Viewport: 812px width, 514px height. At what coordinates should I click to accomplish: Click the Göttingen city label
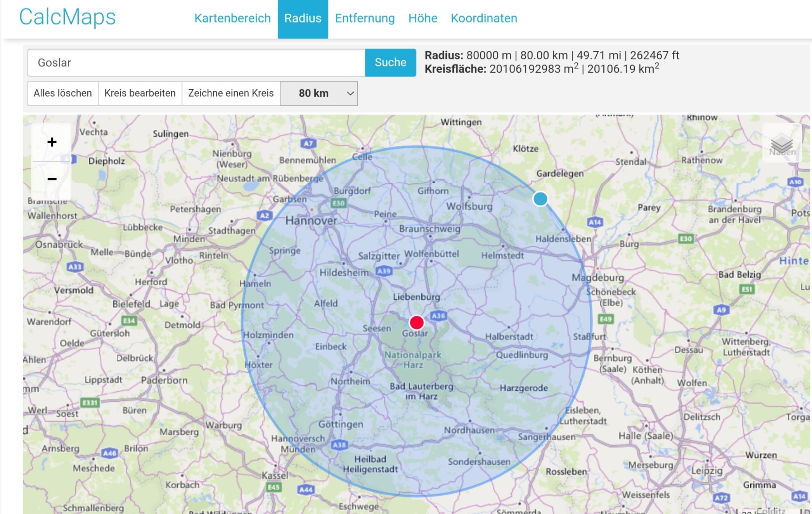[x=341, y=424]
